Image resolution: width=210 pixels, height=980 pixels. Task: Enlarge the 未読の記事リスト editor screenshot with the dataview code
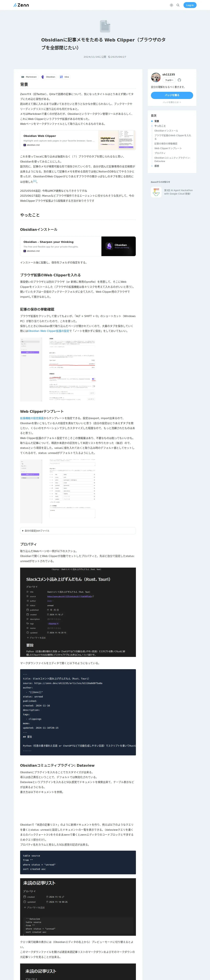pyautogui.click(x=78, y=907)
